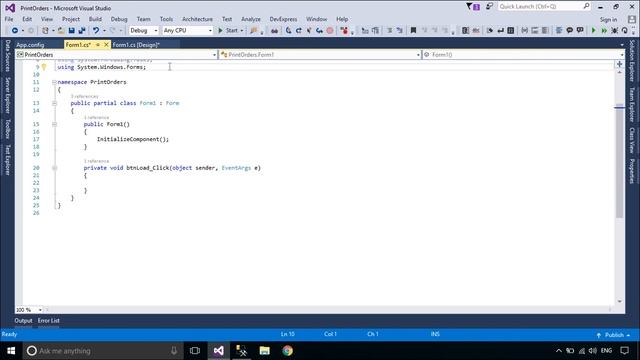Click the Open File folder icon
The width and height of the screenshot is (640, 360).
tap(61, 31)
